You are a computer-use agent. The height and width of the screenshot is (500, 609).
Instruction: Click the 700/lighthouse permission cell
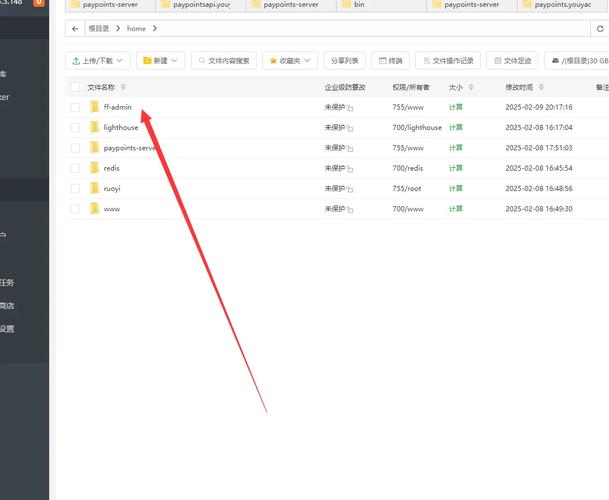coord(417,127)
